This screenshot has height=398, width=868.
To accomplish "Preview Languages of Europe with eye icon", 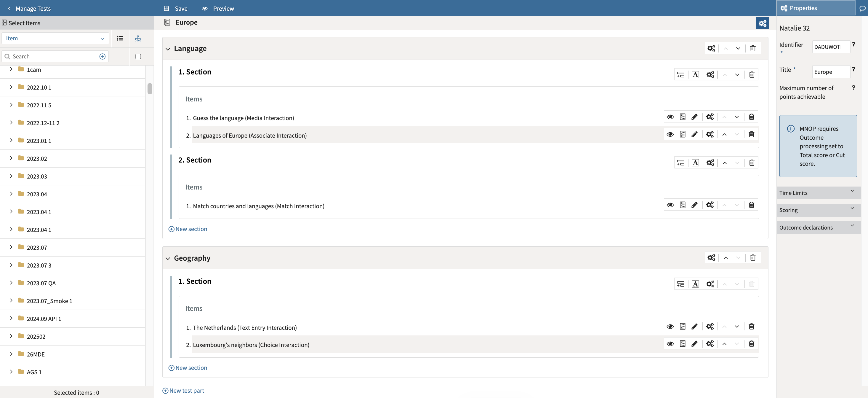I will point(670,134).
